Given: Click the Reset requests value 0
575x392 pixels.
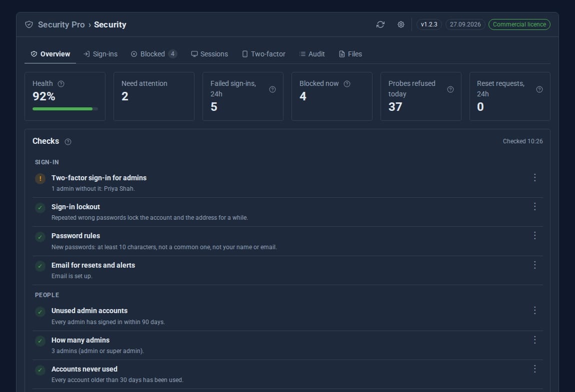Looking at the screenshot, I should click(480, 107).
